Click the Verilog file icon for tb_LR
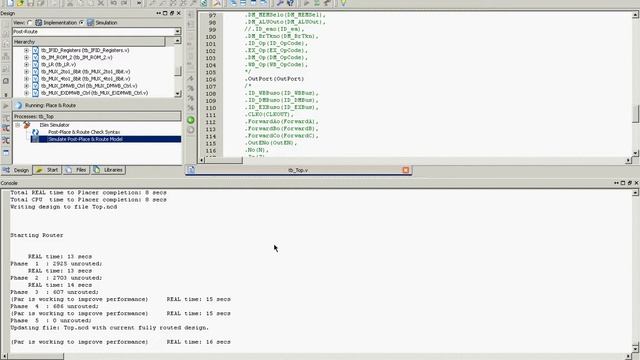The height and width of the screenshot is (360, 640). (x=36, y=64)
